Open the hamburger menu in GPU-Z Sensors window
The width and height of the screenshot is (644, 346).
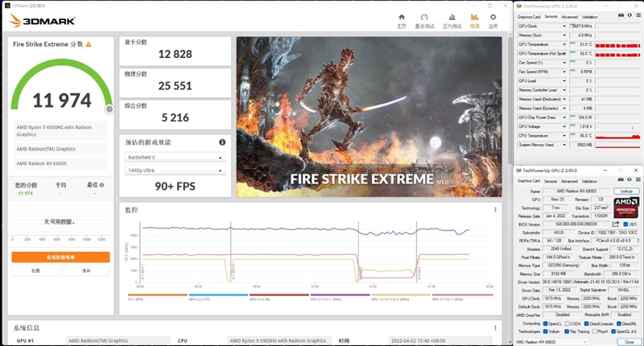pos(638,15)
